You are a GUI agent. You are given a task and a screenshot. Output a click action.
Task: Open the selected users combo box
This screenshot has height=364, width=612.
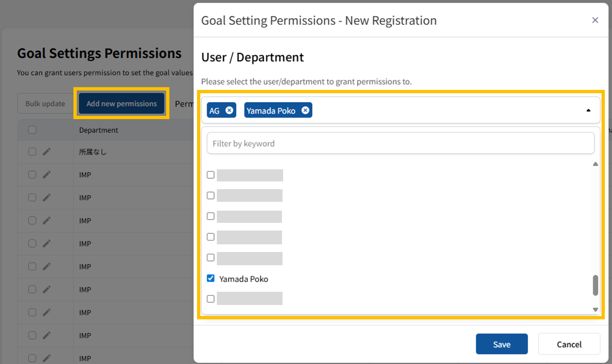point(441,110)
